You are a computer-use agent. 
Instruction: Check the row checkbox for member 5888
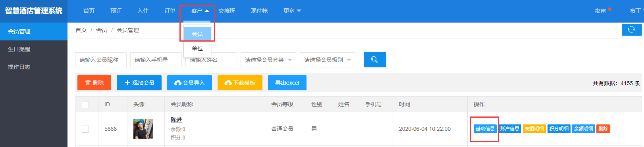point(85,129)
